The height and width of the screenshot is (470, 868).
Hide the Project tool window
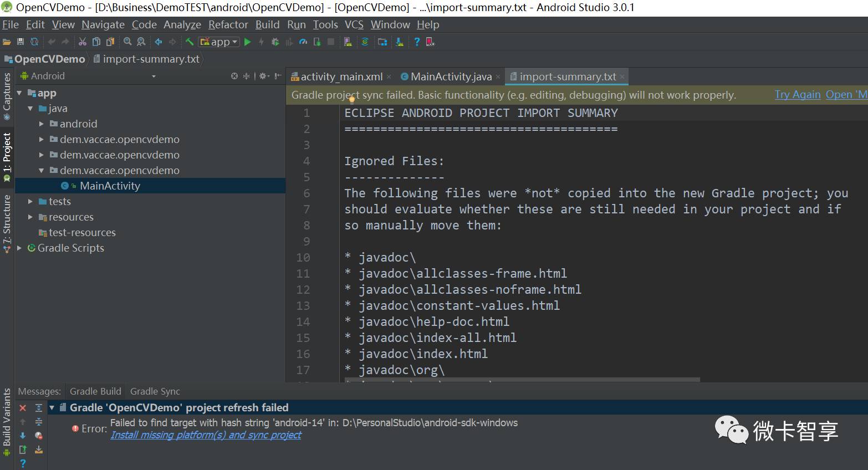(x=278, y=76)
